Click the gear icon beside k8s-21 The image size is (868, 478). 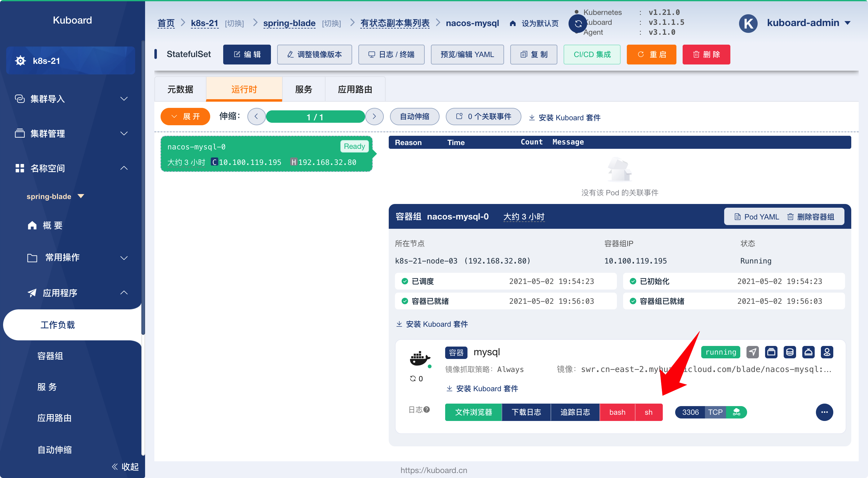[x=20, y=61]
